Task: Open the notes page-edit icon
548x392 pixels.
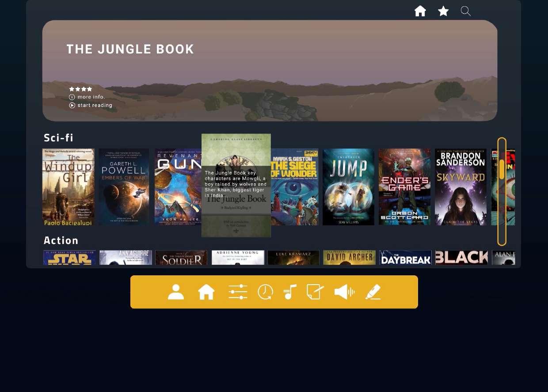Action: (x=315, y=292)
